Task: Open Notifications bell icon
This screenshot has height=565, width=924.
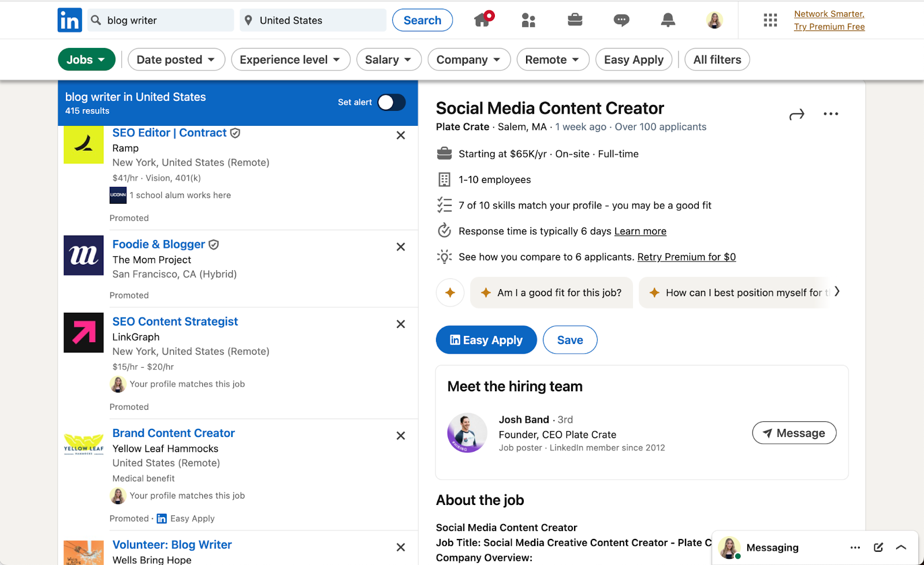Action: 668,20
